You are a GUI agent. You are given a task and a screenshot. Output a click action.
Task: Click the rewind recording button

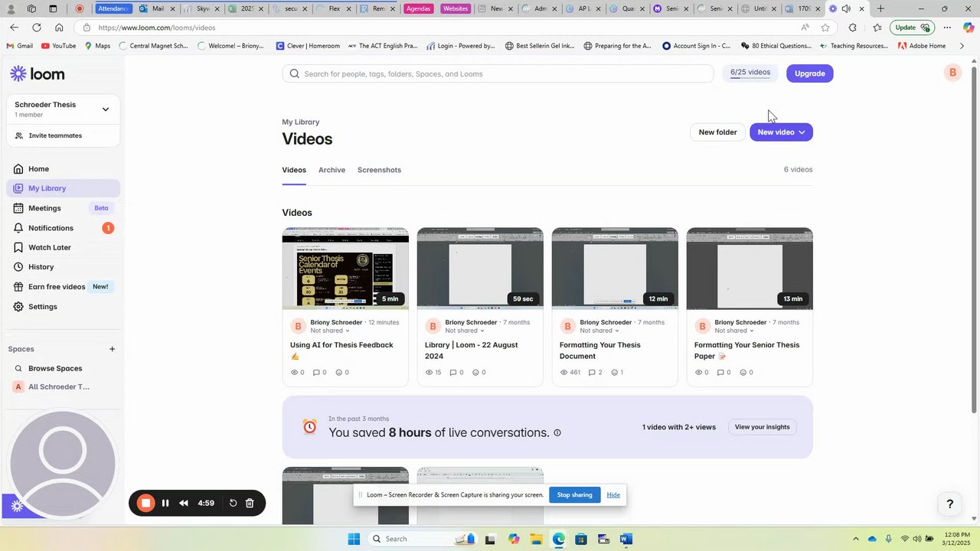pyautogui.click(x=184, y=503)
